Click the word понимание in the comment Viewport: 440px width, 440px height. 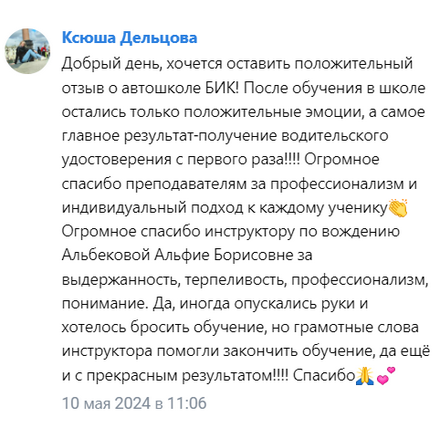tap(104, 304)
